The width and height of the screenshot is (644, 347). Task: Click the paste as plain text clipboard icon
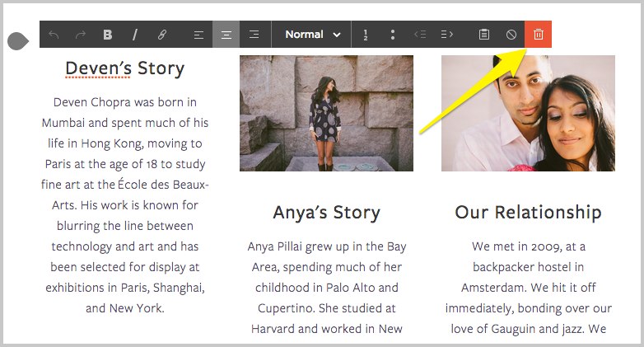(484, 35)
